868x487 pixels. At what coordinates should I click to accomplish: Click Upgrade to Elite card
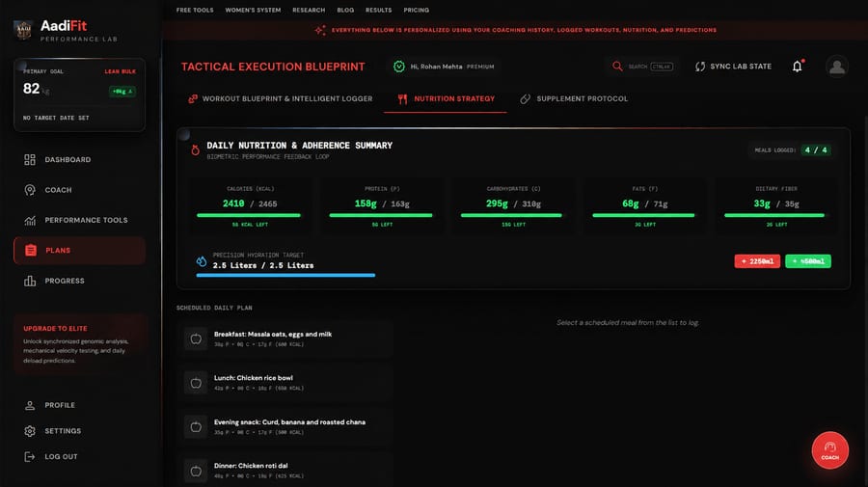click(x=79, y=343)
